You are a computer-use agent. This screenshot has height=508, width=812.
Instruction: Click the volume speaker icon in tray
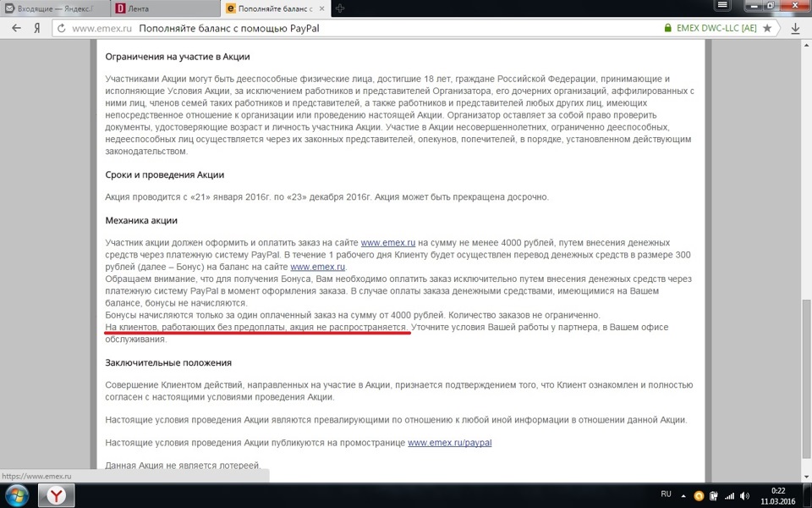point(744,495)
